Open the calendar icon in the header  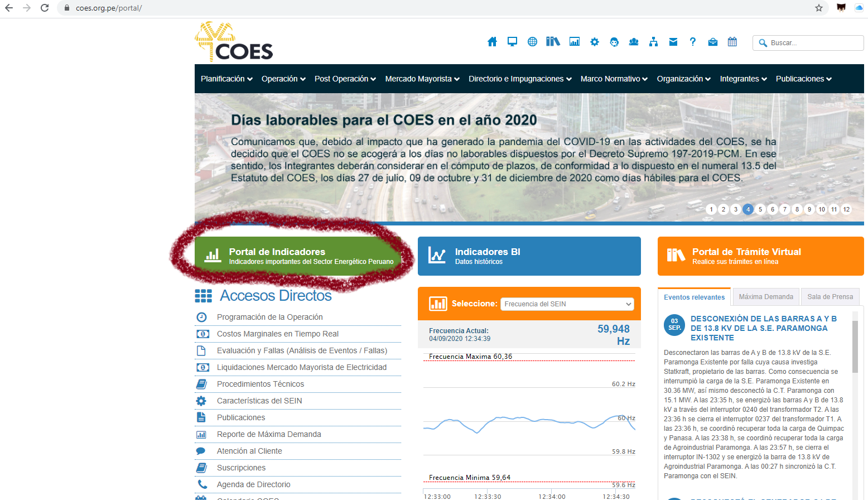click(732, 42)
